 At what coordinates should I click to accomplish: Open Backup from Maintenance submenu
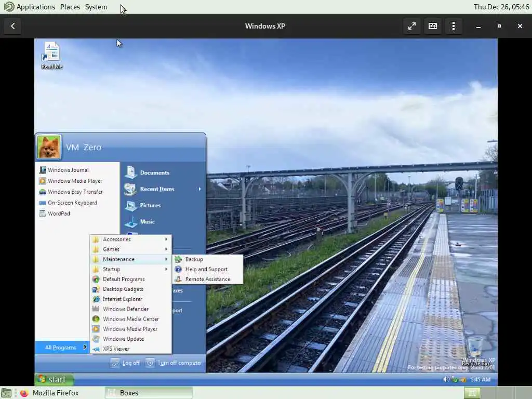coord(208,259)
